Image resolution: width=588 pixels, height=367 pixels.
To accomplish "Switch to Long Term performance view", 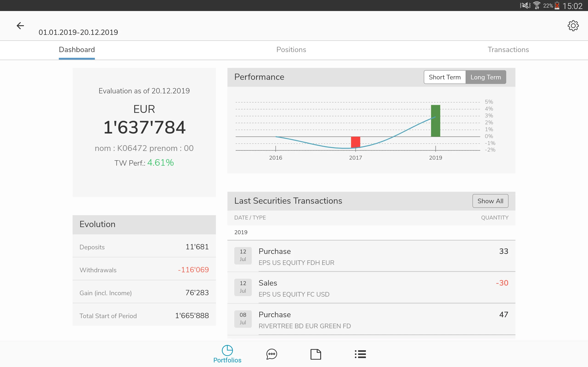I will coord(486,77).
